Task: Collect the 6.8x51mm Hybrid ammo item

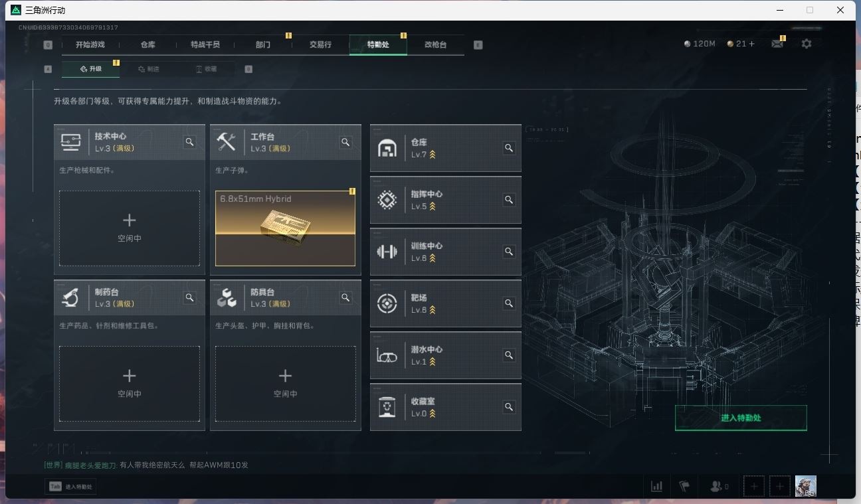Action: pyautogui.click(x=285, y=228)
